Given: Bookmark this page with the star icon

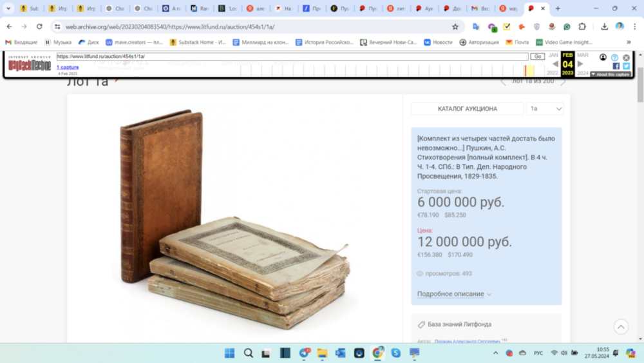Looking at the screenshot, I should click(455, 26).
